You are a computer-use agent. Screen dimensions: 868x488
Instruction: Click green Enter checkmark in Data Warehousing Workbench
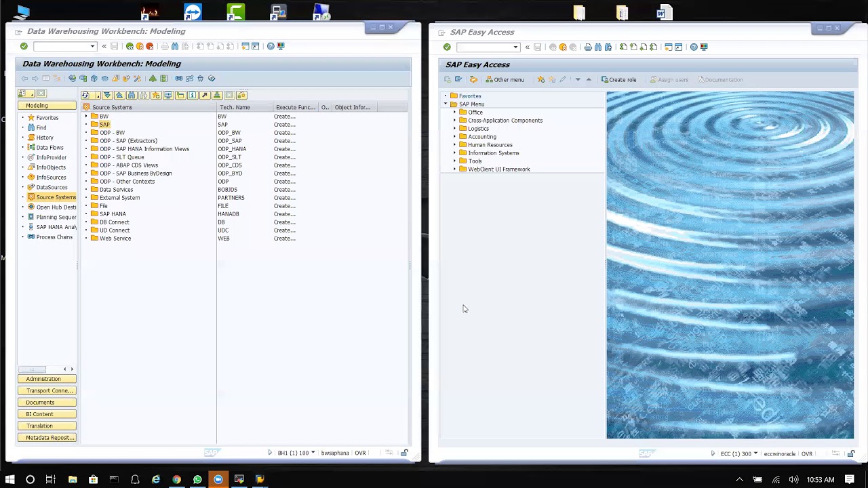click(24, 46)
